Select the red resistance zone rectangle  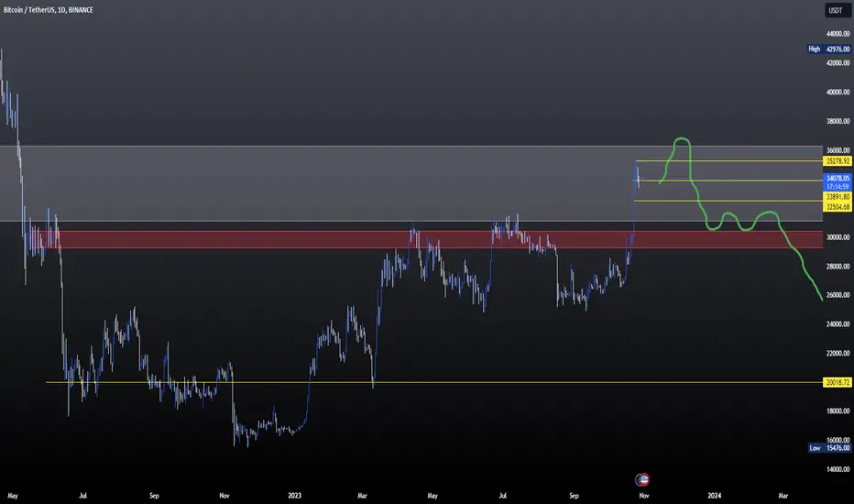coord(431,239)
